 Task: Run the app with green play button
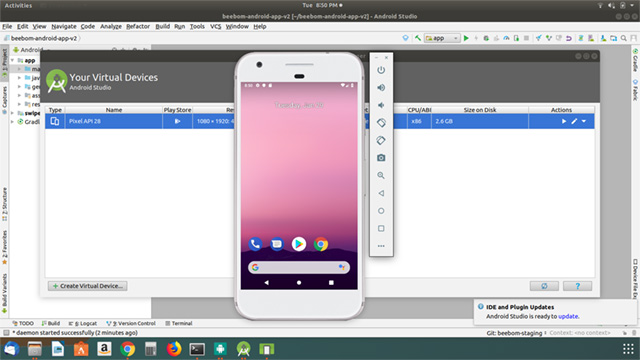pyautogui.click(x=466, y=38)
